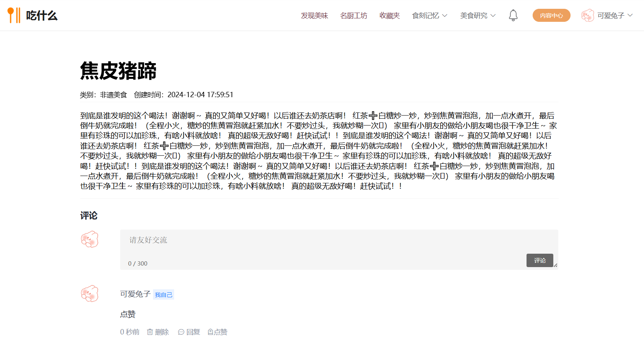Open the 可爱兔子 user menu chevron
Image resolution: width=644 pixels, height=344 pixels.
630,15
